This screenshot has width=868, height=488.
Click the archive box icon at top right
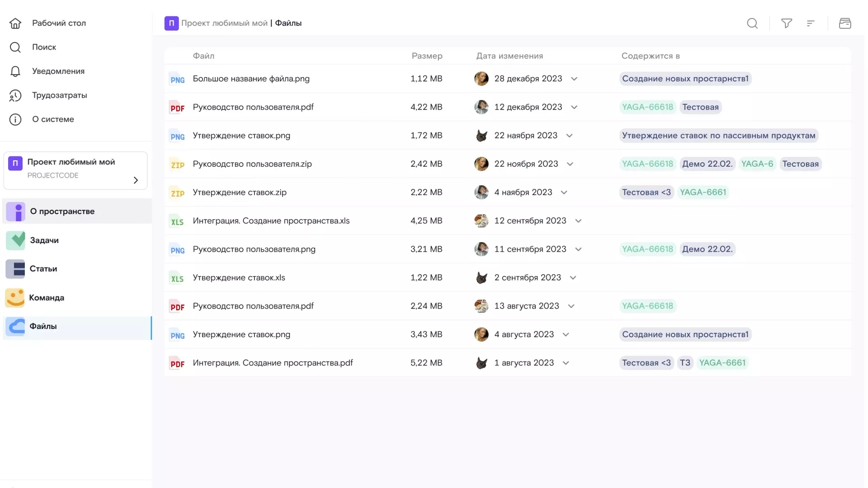tap(845, 23)
